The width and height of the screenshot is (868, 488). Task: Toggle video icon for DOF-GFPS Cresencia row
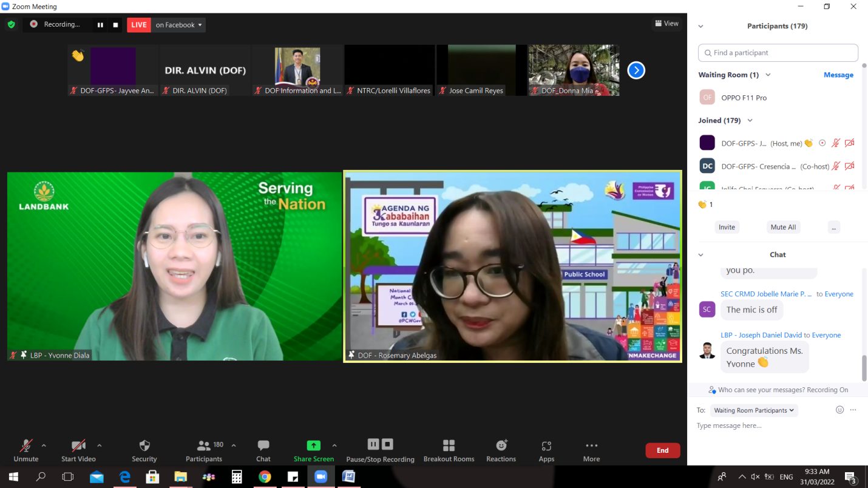pos(850,166)
